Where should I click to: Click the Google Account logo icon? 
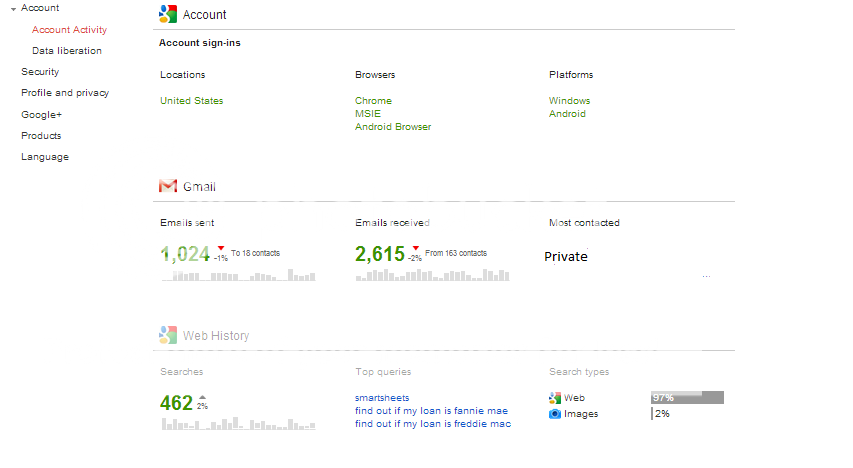[x=168, y=14]
